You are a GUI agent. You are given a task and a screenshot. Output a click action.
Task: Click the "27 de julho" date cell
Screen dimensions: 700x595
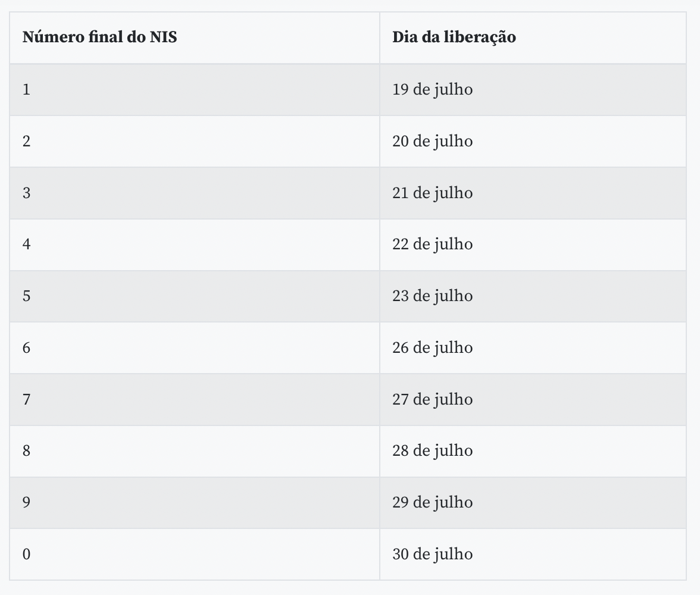(433, 399)
